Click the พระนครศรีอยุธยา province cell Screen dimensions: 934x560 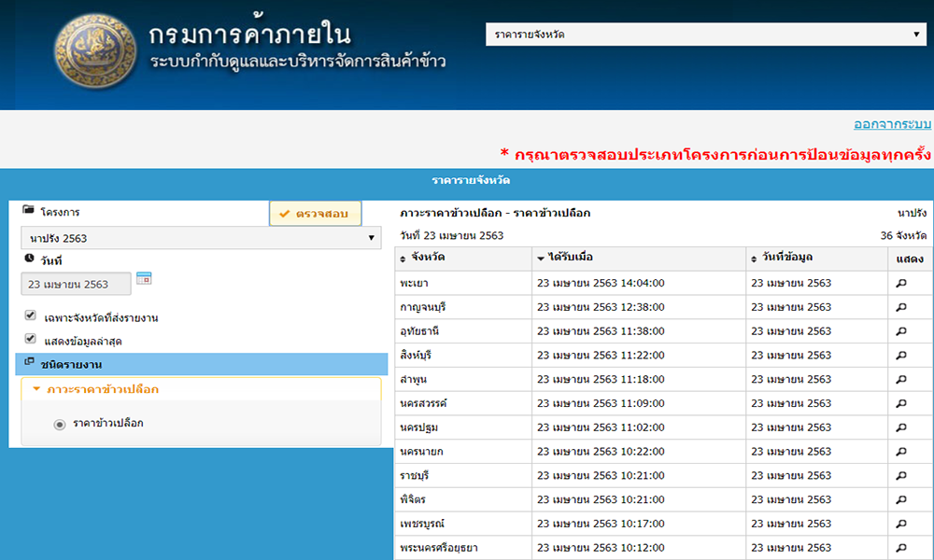click(x=463, y=548)
